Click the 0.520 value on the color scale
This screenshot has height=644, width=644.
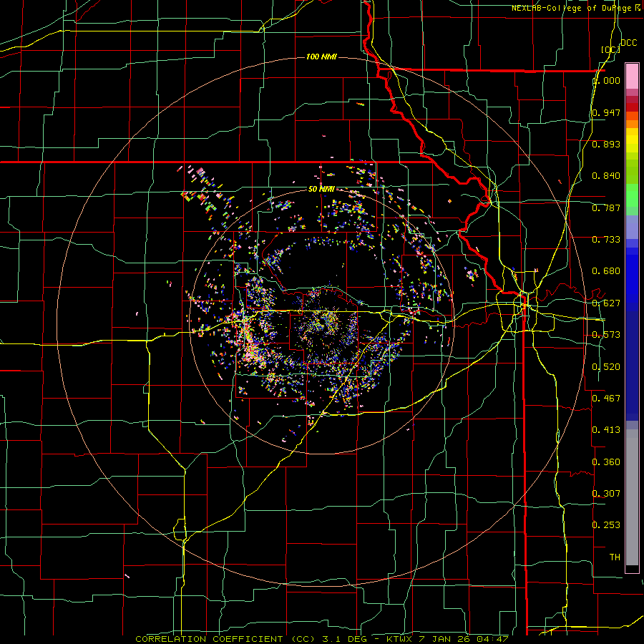[x=606, y=367]
